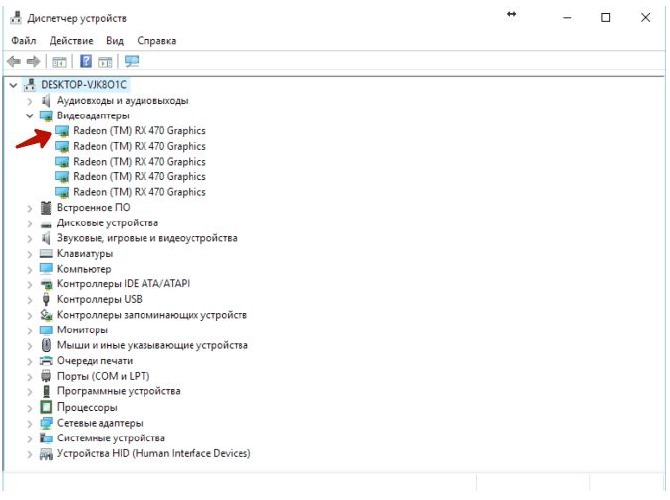The height and width of the screenshot is (500, 670).
Task: Expand the Порты (COM и LPT) category
Action: pyautogui.click(x=29, y=377)
